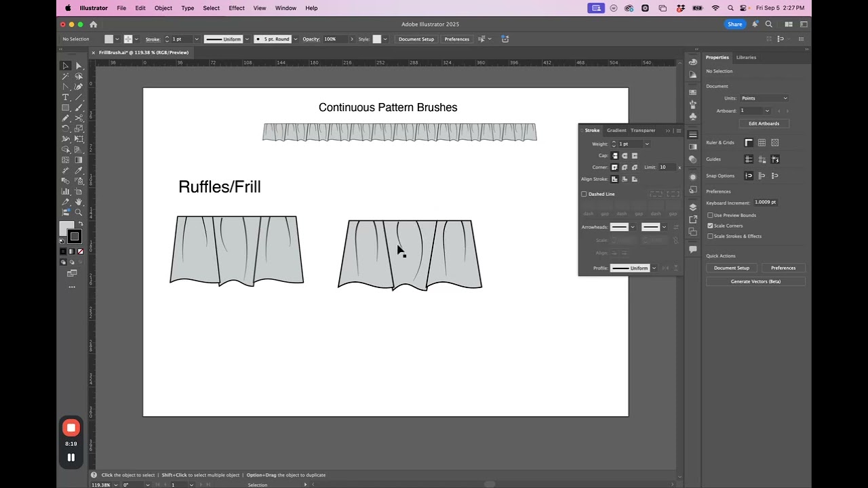
Task: Open the File menu
Action: click(121, 8)
